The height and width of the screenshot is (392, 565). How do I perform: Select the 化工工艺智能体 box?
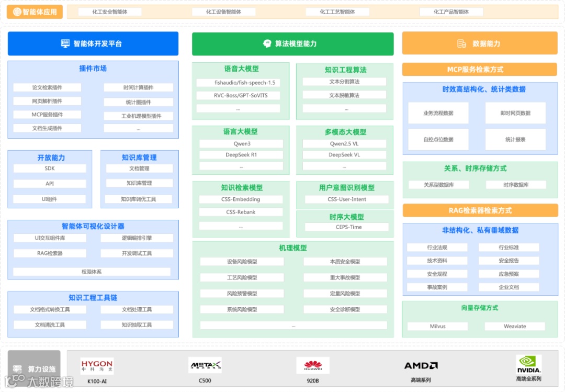click(337, 12)
